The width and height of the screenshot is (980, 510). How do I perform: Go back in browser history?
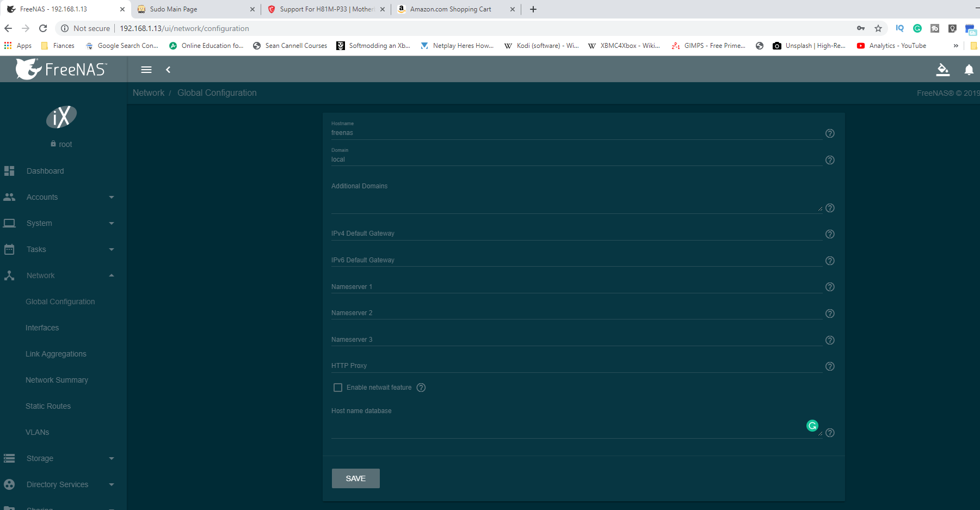click(8, 28)
